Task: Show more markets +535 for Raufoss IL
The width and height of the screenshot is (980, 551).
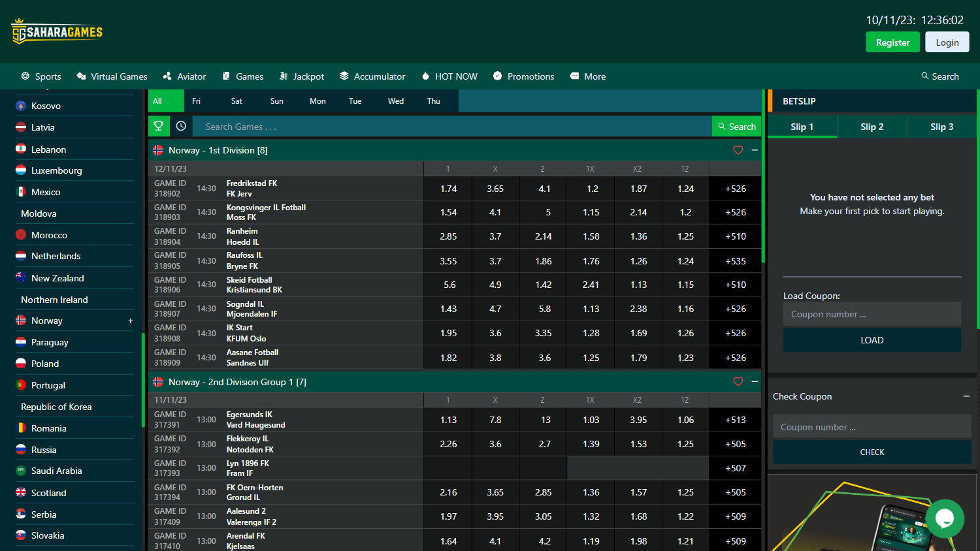Action: 736,261
